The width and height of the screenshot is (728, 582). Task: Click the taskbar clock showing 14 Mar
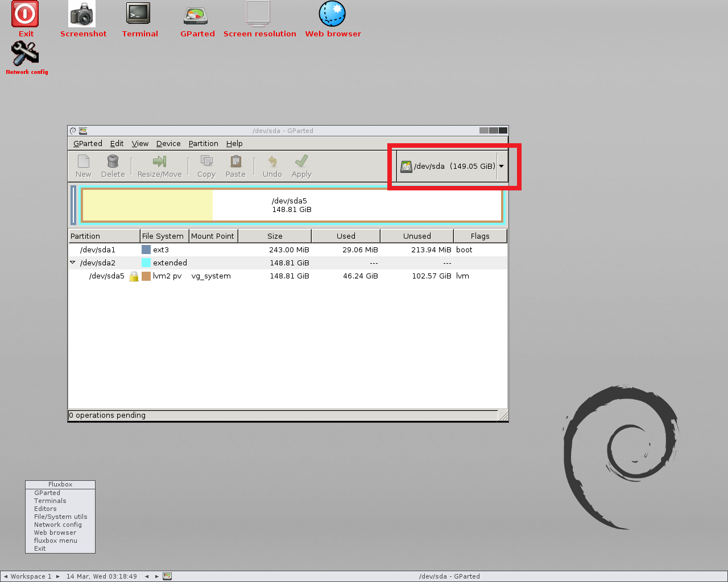tap(102, 576)
